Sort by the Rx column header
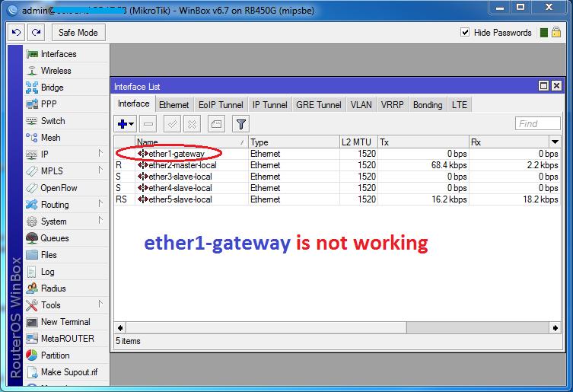Viewport: 573px width, 392px height. click(509, 142)
